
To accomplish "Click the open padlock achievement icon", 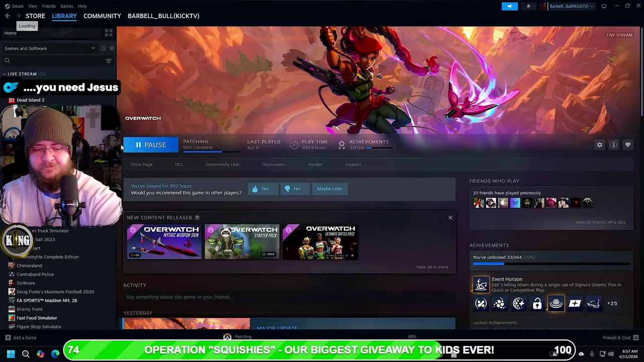I will (x=537, y=303).
